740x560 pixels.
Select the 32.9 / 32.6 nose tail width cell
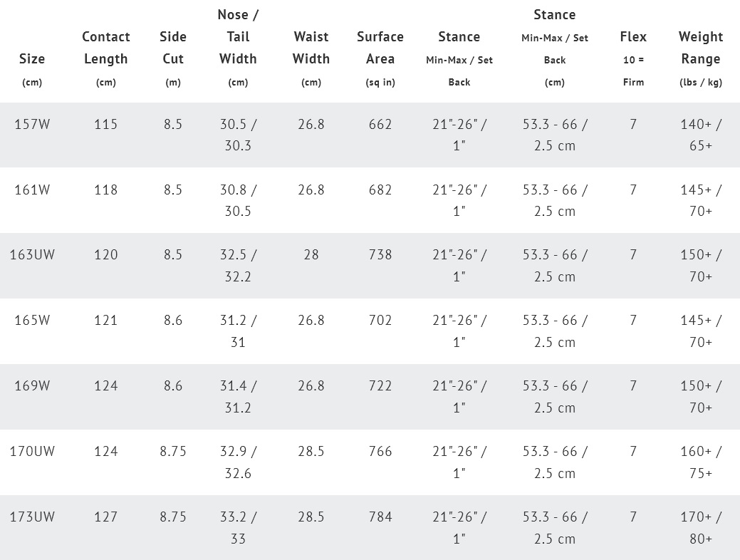[238, 462]
